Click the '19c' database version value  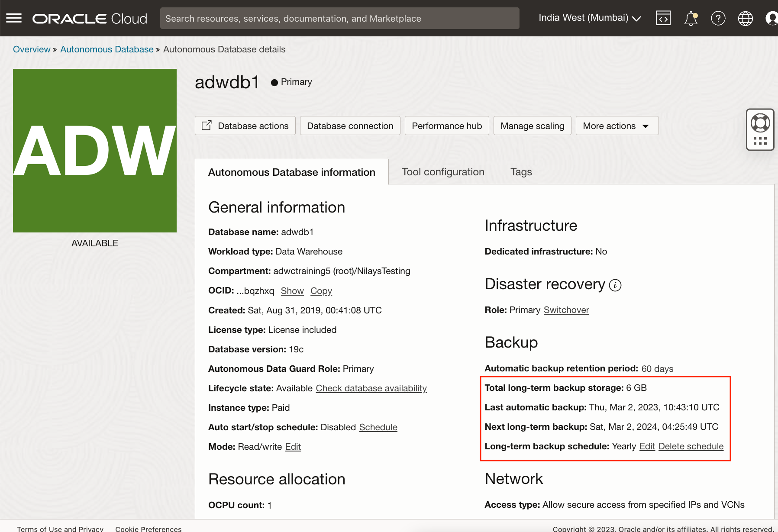coord(296,349)
